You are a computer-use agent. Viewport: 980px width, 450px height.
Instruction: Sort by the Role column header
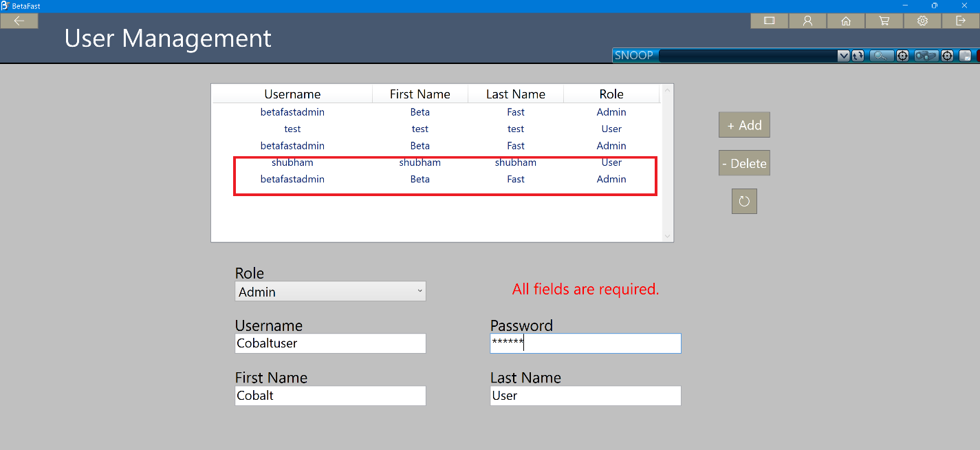pyautogui.click(x=611, y=94)
